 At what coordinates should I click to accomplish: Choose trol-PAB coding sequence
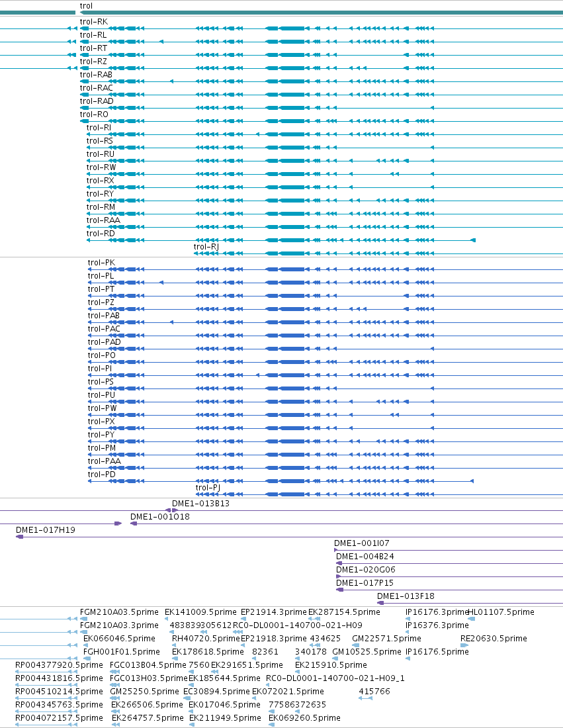point(103,315)
